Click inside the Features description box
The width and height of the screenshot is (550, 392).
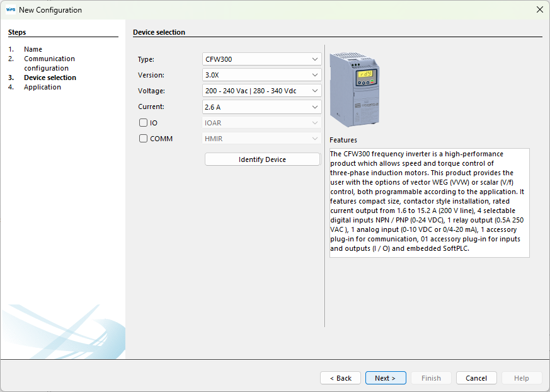pos(428,202)
